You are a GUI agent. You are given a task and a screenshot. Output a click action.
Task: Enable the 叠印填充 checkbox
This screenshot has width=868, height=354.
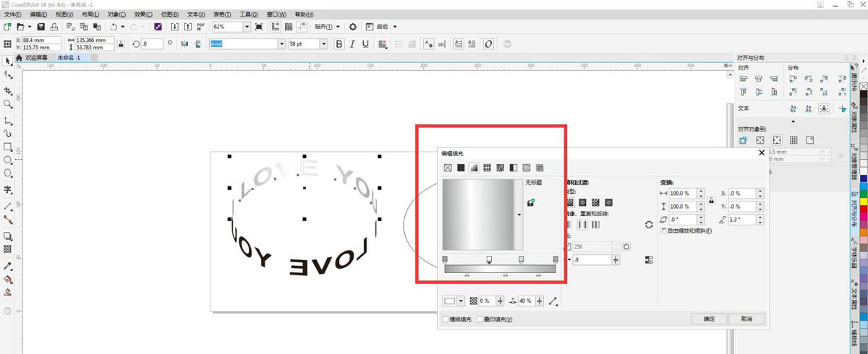pos(480,319)
